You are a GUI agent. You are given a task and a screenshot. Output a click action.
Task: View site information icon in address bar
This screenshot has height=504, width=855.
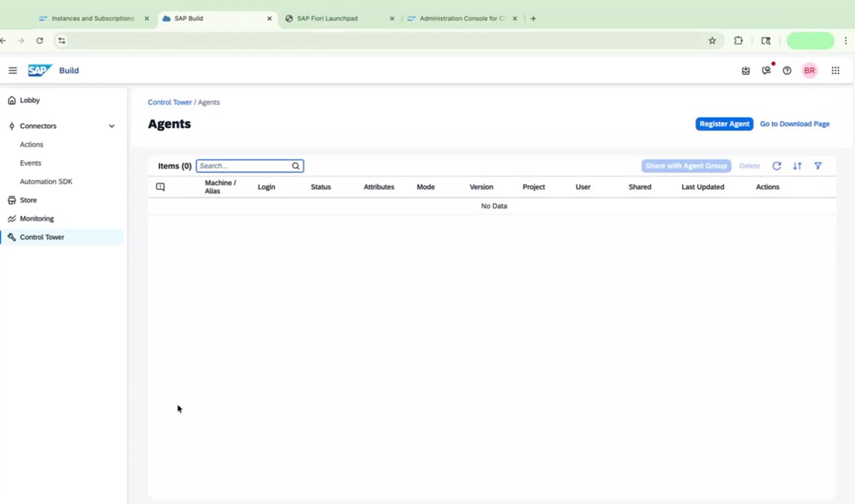click(x=61, y=41)
